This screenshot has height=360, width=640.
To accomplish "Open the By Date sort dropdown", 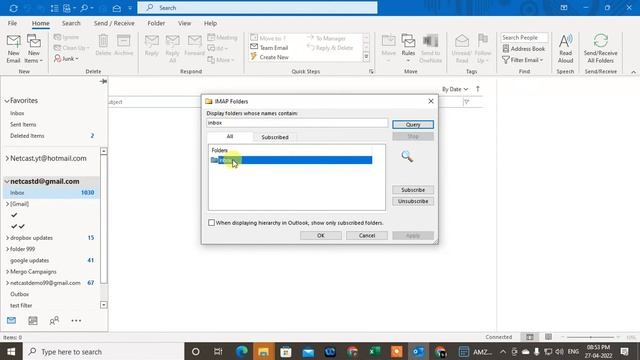I will click(x=455, y=89).
